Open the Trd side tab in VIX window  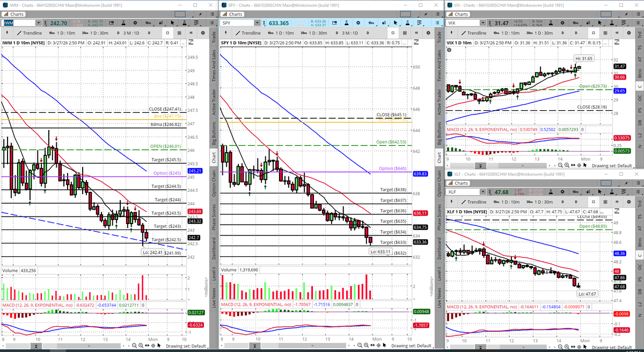pyautogui.click(x=640, y=35)
